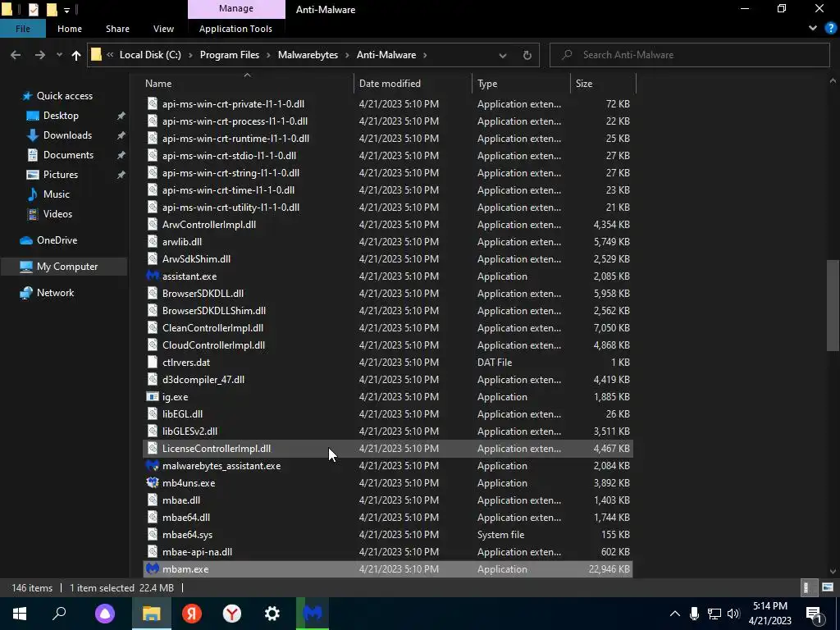This screenshot has width=840, height=630.
Task: Open Windows Start menu
Action: tap(20, 614)
